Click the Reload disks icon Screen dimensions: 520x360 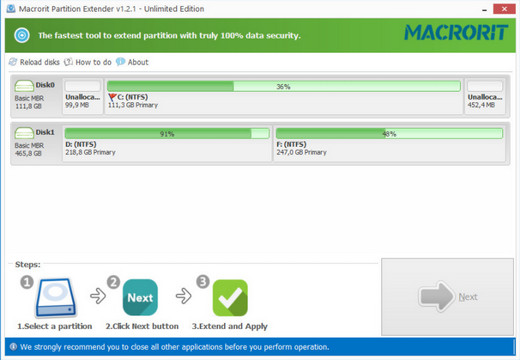(13, 62)
